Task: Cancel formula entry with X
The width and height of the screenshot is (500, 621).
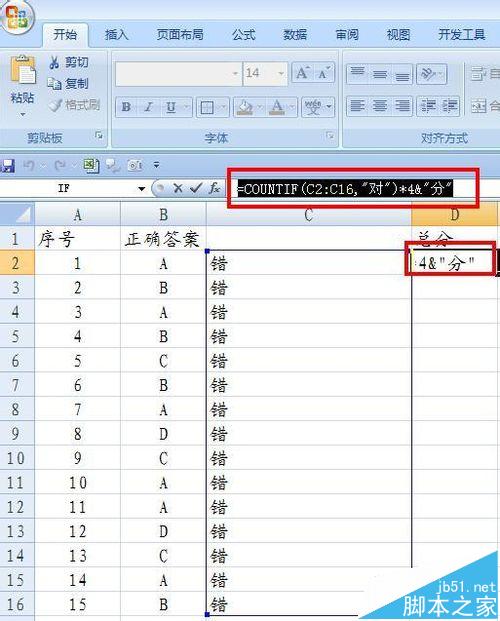Action: click(x=178, y=188)
